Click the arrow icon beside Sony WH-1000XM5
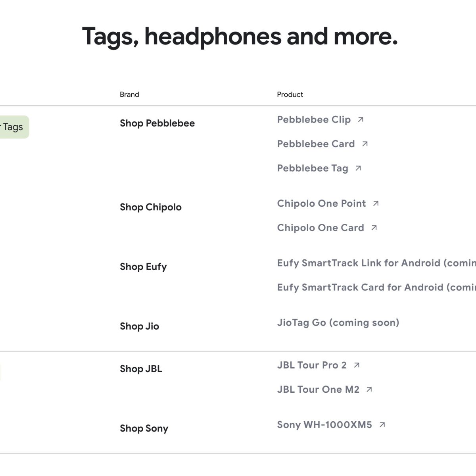This screenshot has height=476, width=476. (x=382, y=425)
